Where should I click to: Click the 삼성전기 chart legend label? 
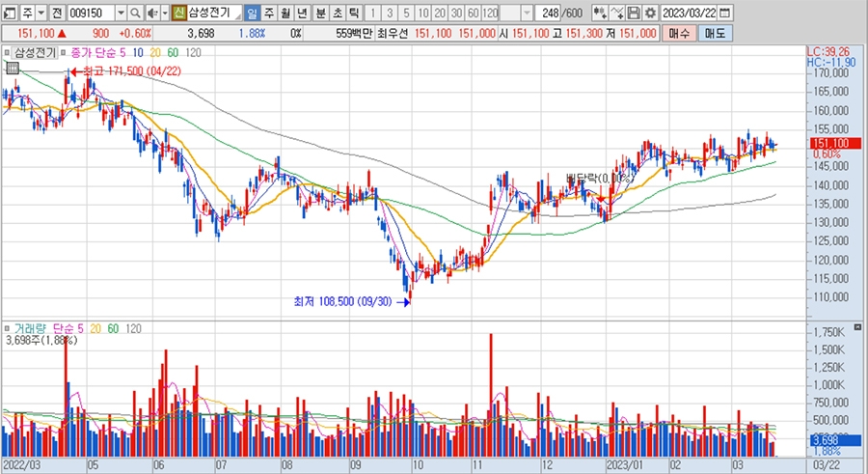click(x=35, y=53)
